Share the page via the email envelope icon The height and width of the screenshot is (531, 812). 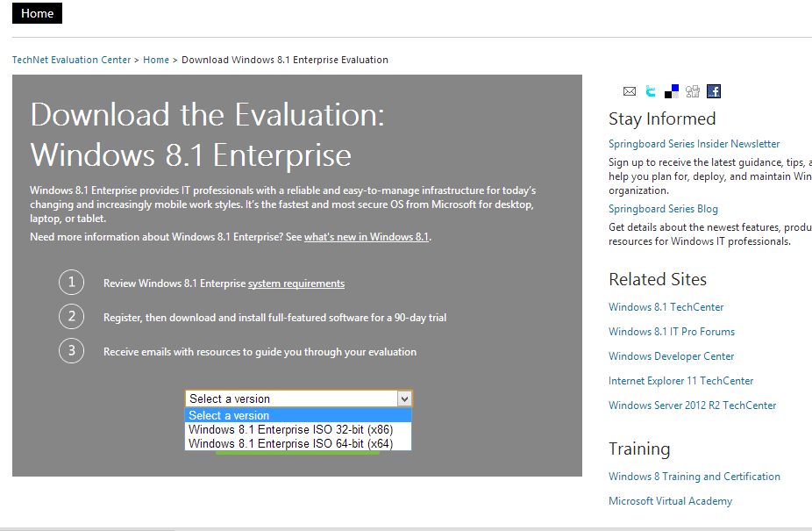(x=630, y=92)
